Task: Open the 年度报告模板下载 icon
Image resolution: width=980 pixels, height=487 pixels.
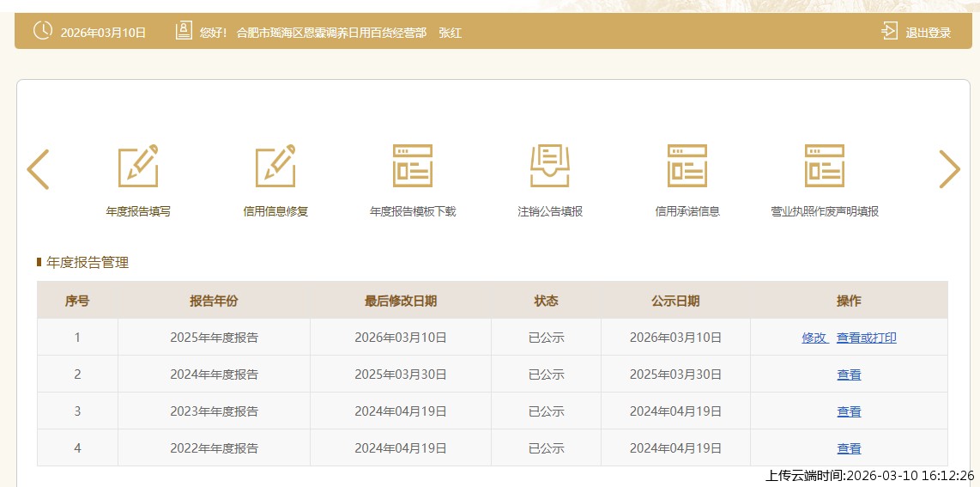Action: tap(413, 167)
